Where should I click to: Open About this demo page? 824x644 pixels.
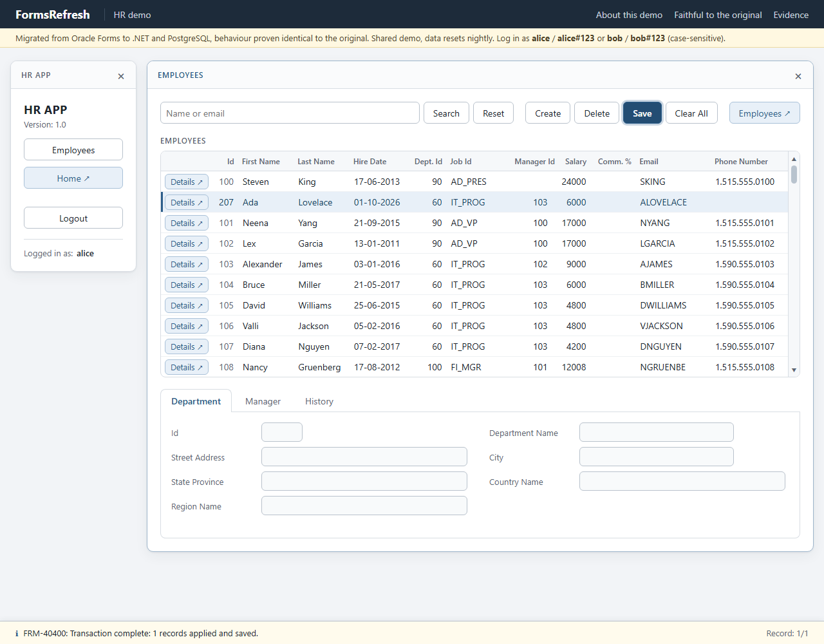[629, 15]
